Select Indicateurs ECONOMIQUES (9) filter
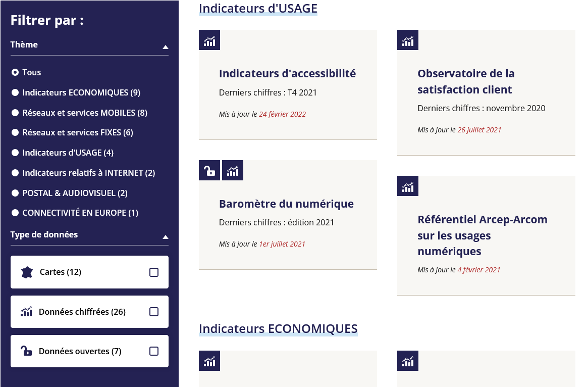588x387 pixels. click(15, 92)
